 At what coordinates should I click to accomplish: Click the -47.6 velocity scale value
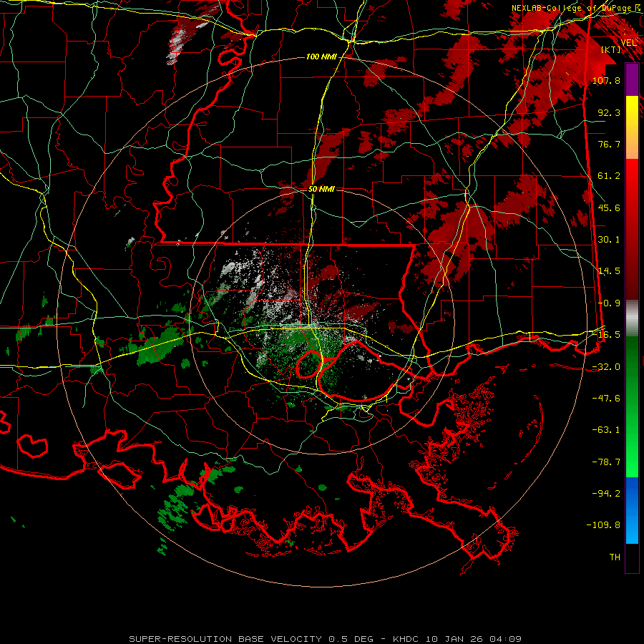pyautogui.click(x=606, y=399)
